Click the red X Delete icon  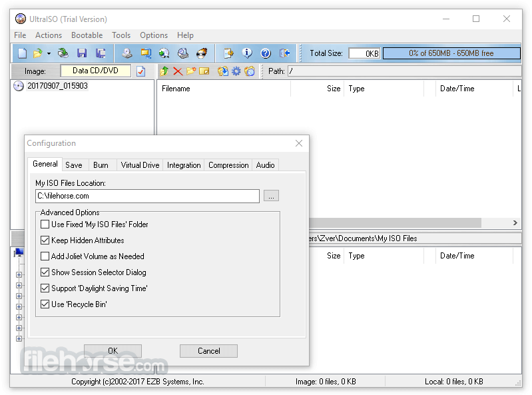click(x=178, y=71)
